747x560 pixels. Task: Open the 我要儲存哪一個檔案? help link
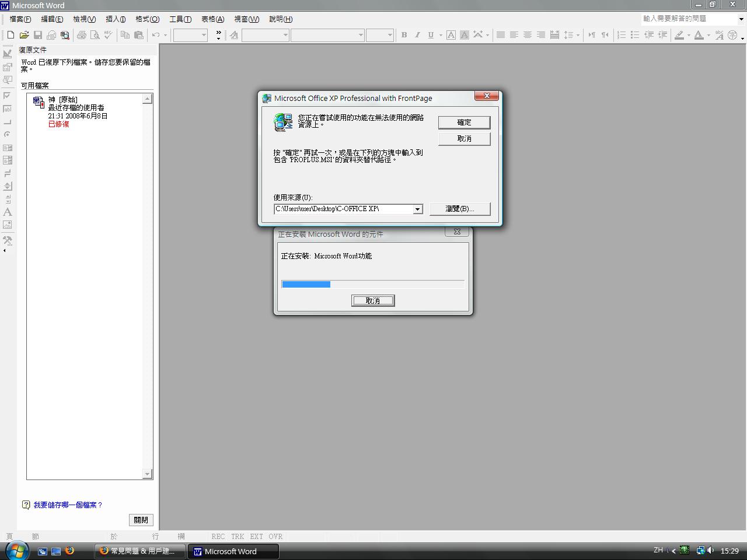[x=68, y=505]
